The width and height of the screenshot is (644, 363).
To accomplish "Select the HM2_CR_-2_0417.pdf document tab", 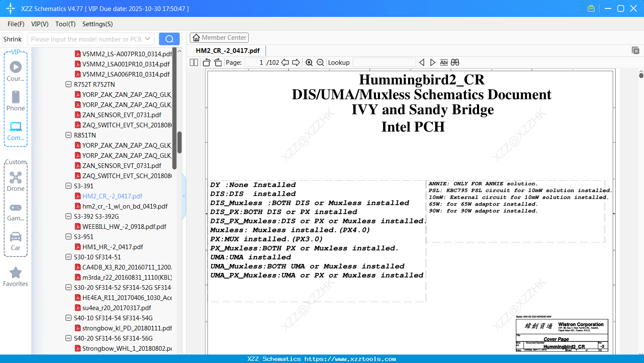I will (x=228, y=51).
